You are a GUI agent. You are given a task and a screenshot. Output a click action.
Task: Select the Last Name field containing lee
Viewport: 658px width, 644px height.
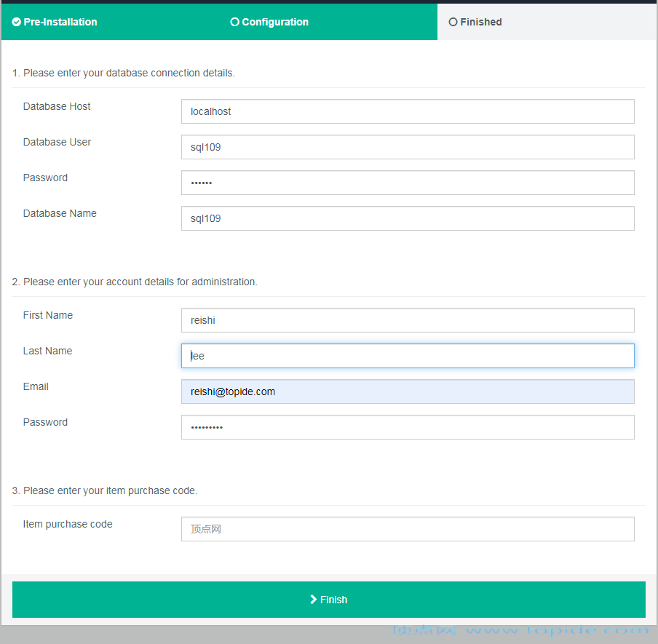[408, 356]
